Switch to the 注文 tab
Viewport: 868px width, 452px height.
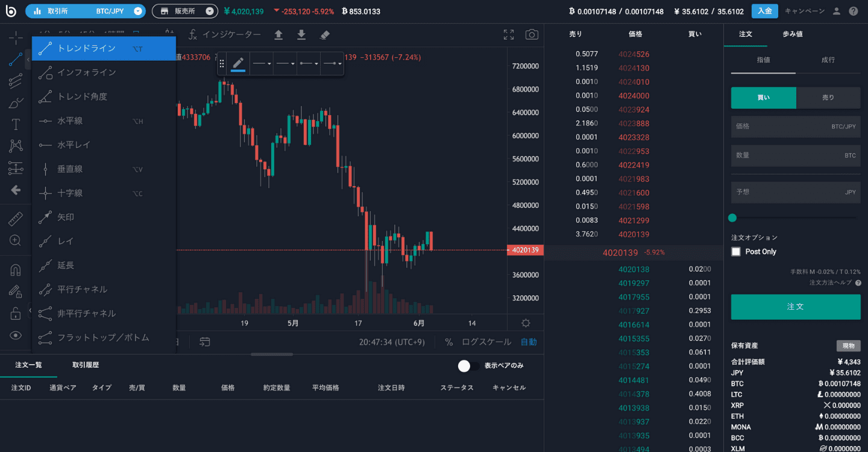(746, 34)
